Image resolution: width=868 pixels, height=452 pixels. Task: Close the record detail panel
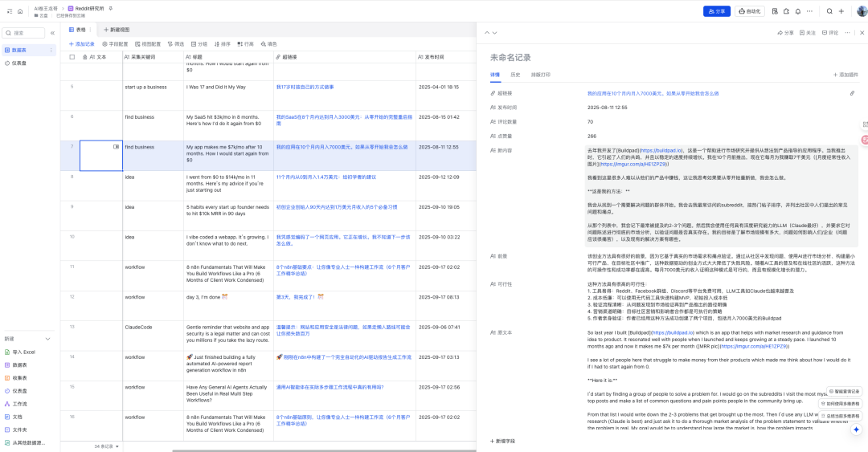tap(862, 33)
